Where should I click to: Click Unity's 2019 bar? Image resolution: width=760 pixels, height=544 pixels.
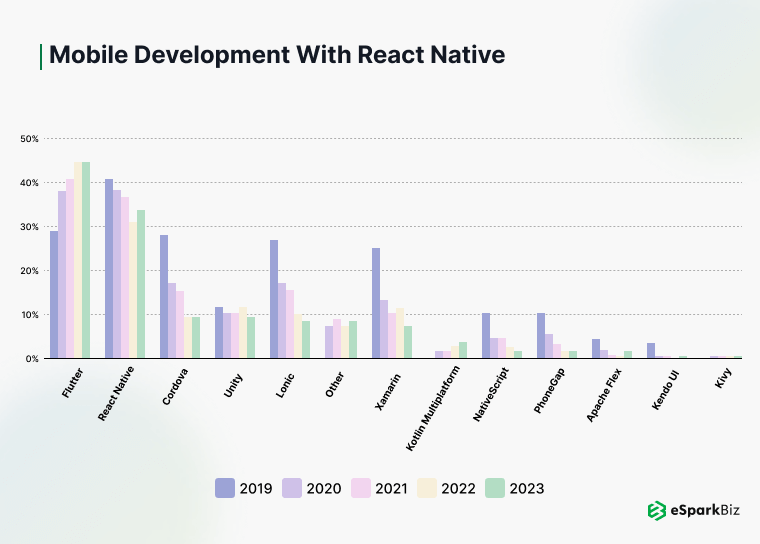point(219,333)
